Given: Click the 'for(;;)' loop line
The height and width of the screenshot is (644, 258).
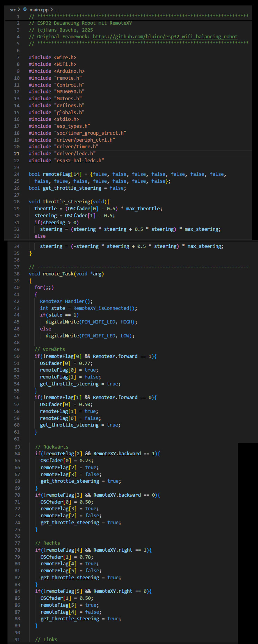Looking at the screenshot, I should tap(44, 287).
